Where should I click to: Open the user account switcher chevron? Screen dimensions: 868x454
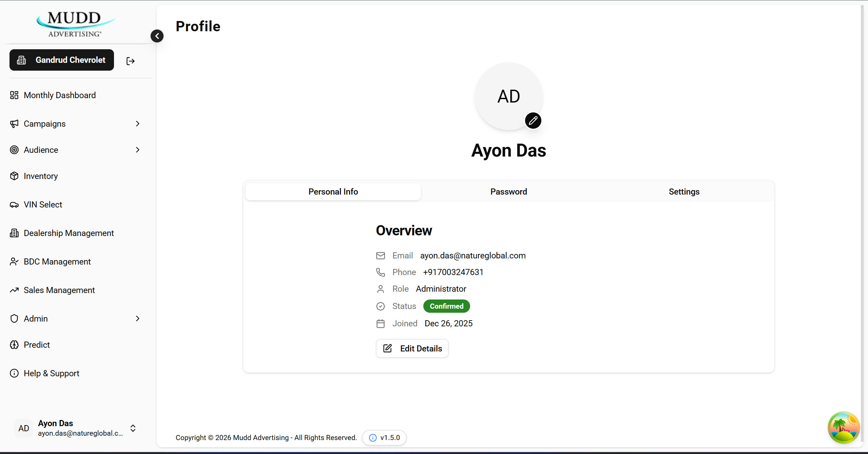(133, 428)
